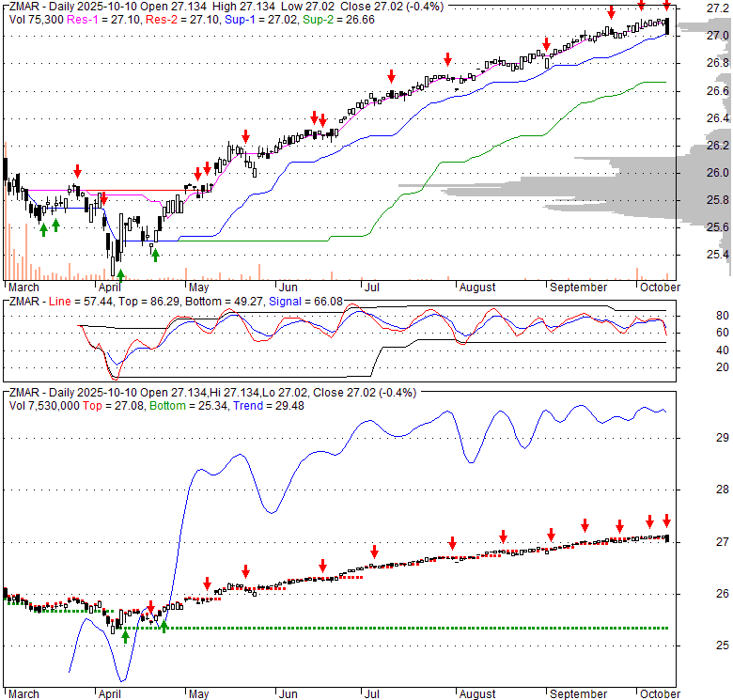733x700 pixels.
Task: Click the red sell arrow above July's candles in the top chart
Action: click(x=392, y=76)
